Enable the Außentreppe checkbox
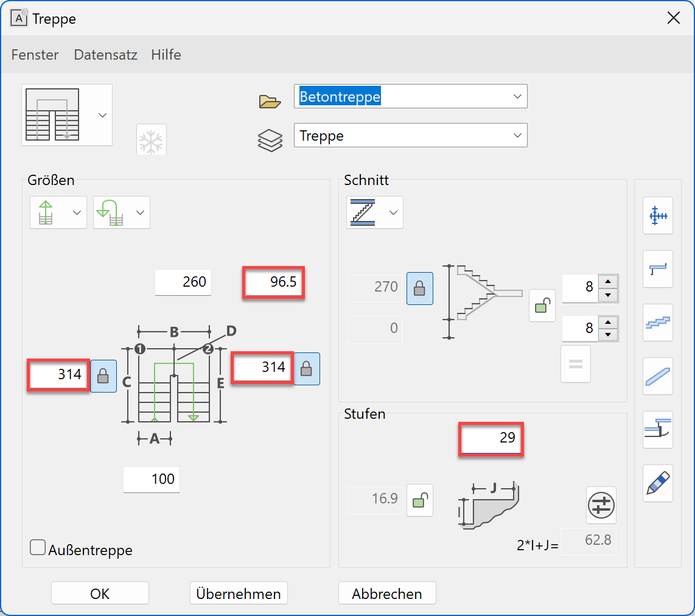 click(38, 548)
